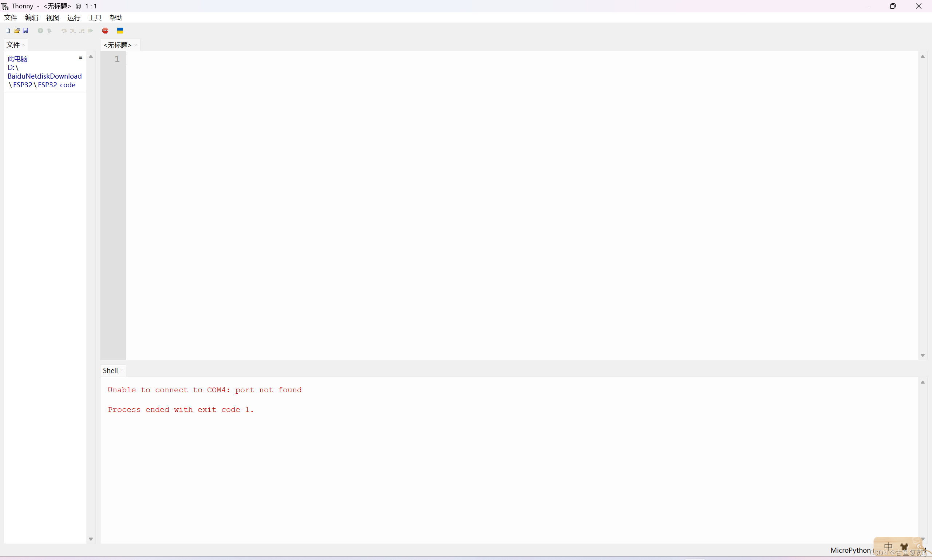This screenshot has height=560, width=932.
Task: Click the MicroPython status bar icon
Action: [x=852, y=550]
